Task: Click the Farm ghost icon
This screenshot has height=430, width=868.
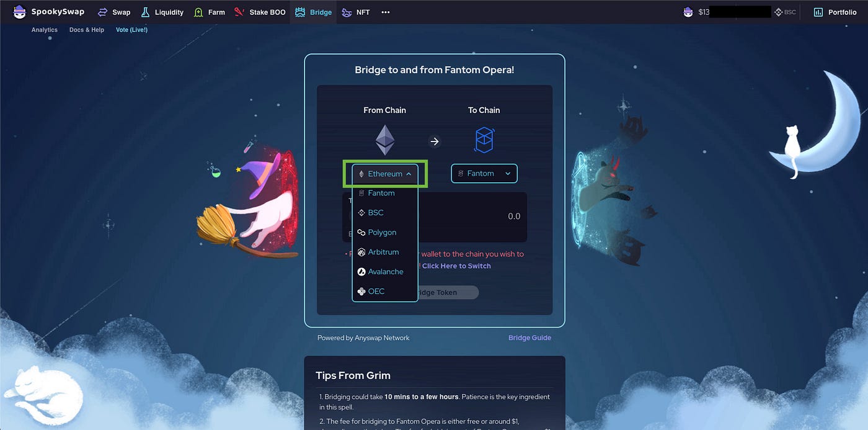Action: pyautogui.click(x=198, y=12)
